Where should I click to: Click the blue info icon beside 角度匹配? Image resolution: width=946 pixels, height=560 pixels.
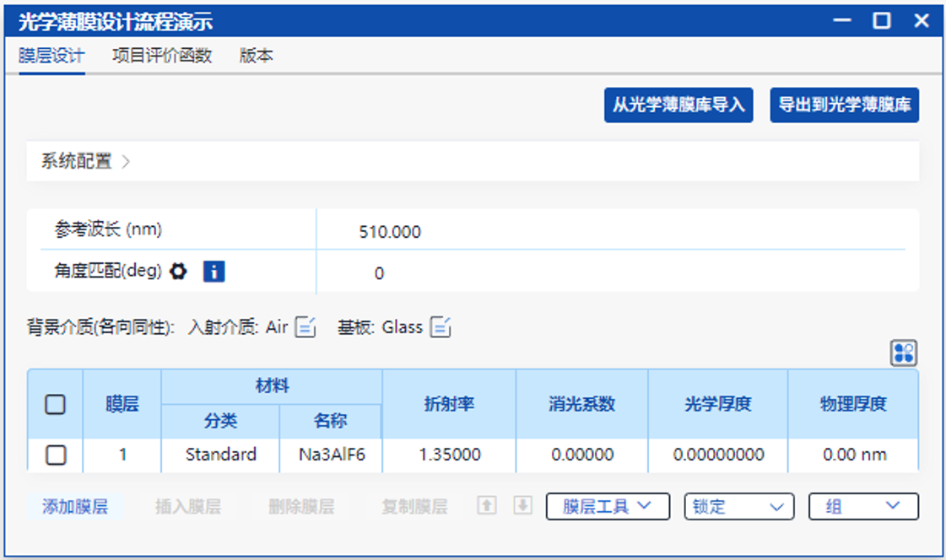point(214,272)
